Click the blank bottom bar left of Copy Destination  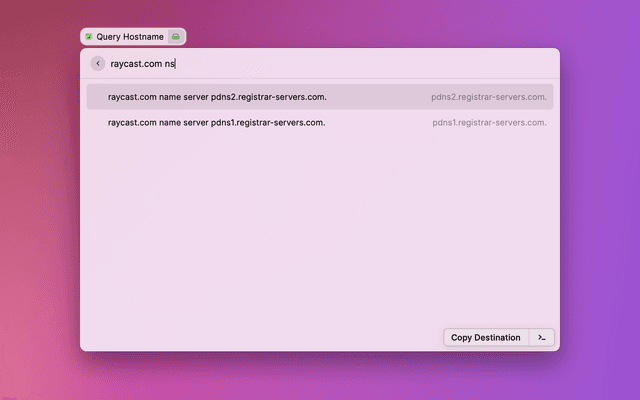260,337
